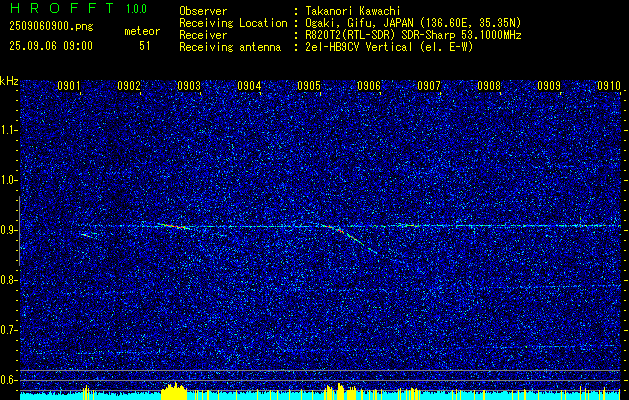Screen dimensions: 629x400
Task: Click the HROFFT program title
Action: coord(62,8)
